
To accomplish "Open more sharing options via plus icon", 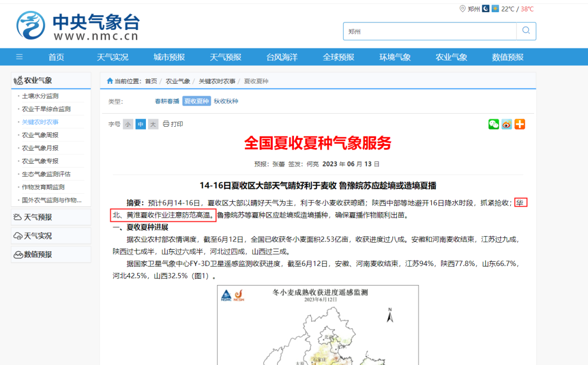I will 519,124.
